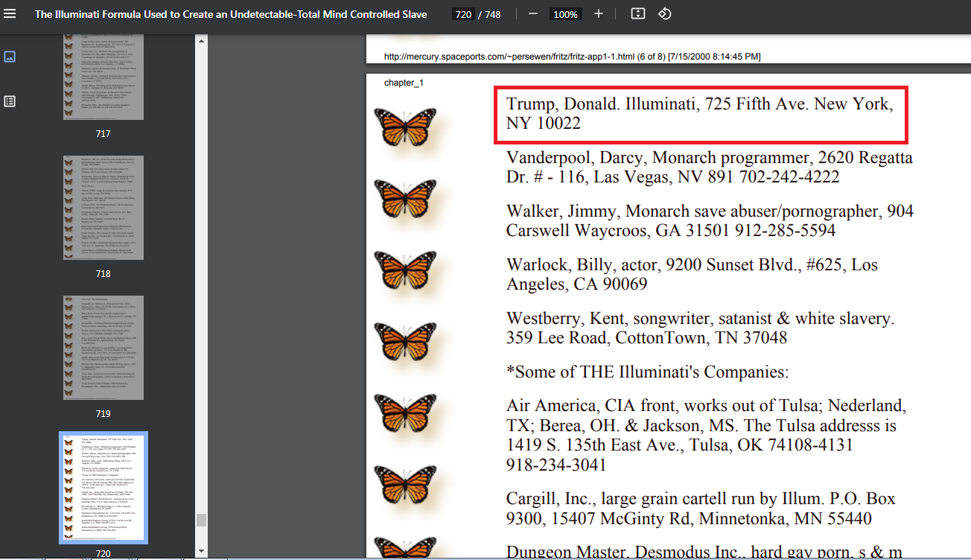This screenshot has width=971, height=560.
Task: Click the thumbnail panel scrollbar handle
Action: [201, 520]
